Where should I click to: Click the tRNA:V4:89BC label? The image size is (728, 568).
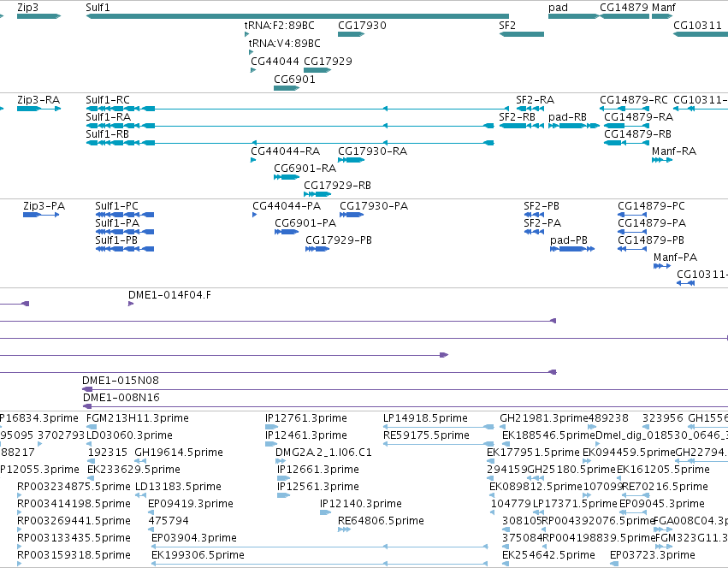pos(285,43)
